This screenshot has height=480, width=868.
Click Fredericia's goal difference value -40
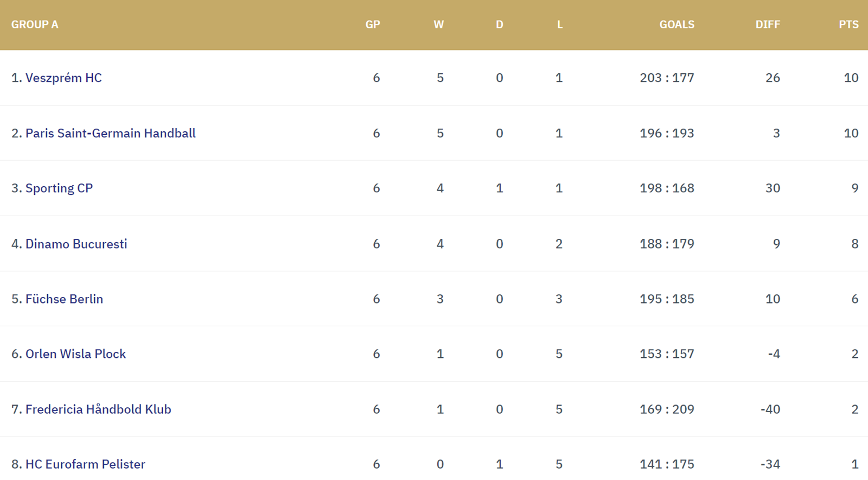[770, 409]
